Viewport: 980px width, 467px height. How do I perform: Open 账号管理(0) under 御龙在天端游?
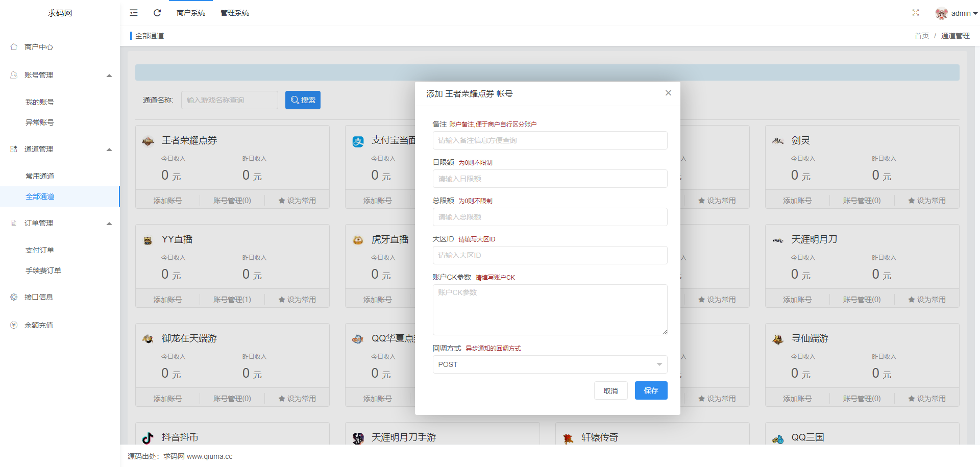(232, 399)
